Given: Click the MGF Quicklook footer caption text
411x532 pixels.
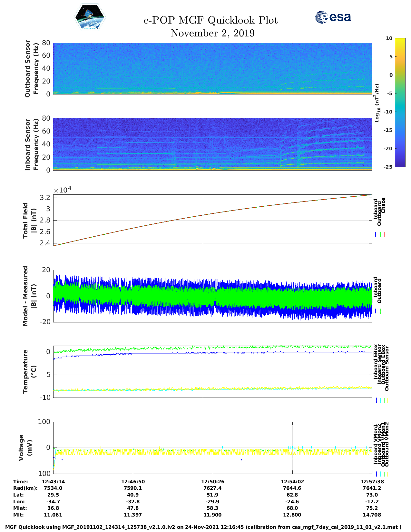Looking at the screenshot, I should (203, 527).
